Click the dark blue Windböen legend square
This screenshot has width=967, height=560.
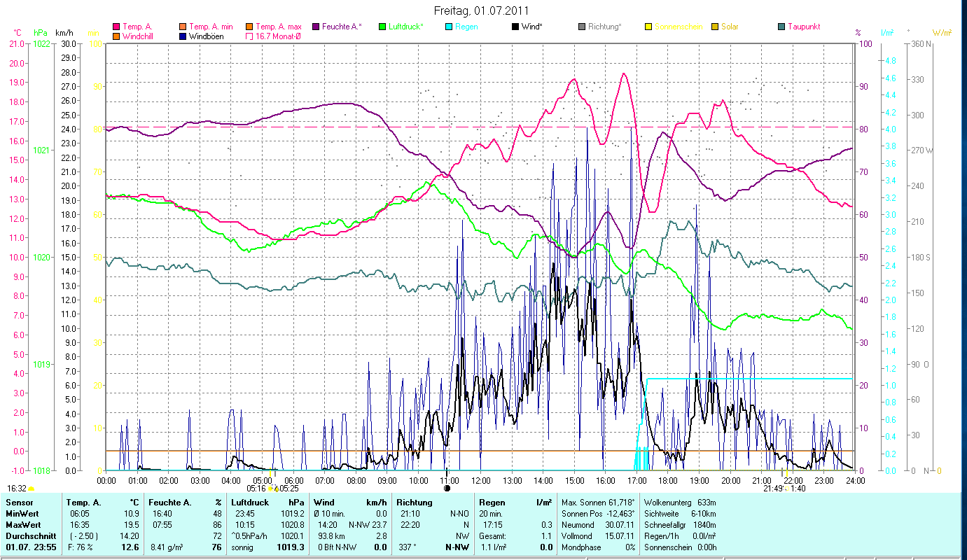pyautogui.click(x=183, y=36)
